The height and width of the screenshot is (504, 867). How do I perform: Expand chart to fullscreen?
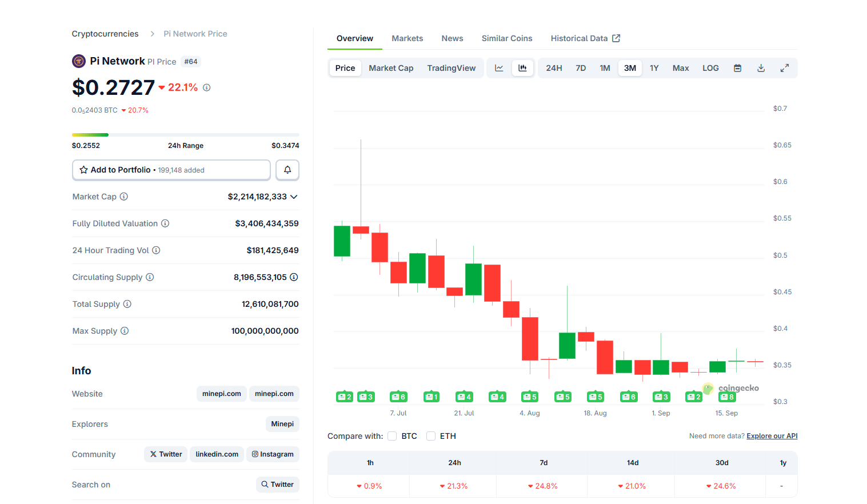coord(784,68)
